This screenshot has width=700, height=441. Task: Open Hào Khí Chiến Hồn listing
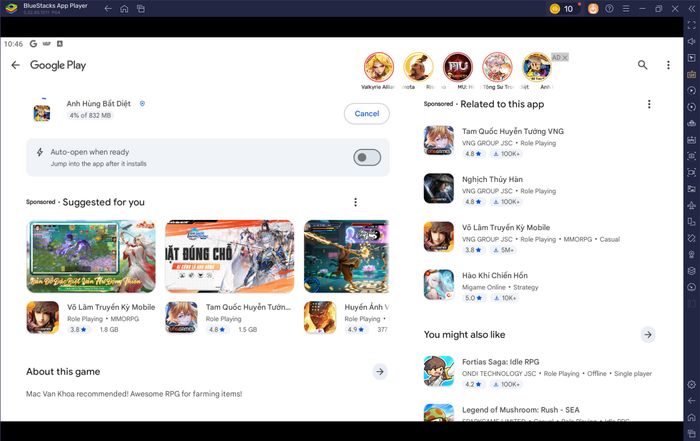click(538, 285)
